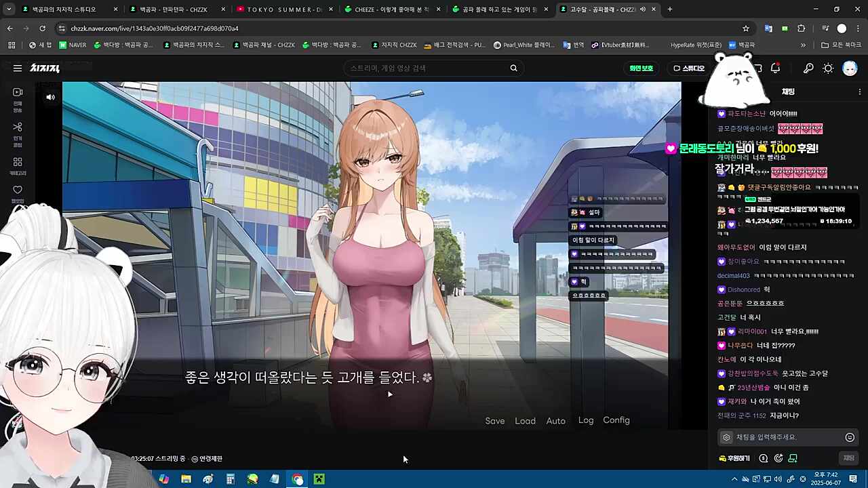Toggle the dark mode sun icon
This screenshot has width=868, height=488.
click(828, 68)
